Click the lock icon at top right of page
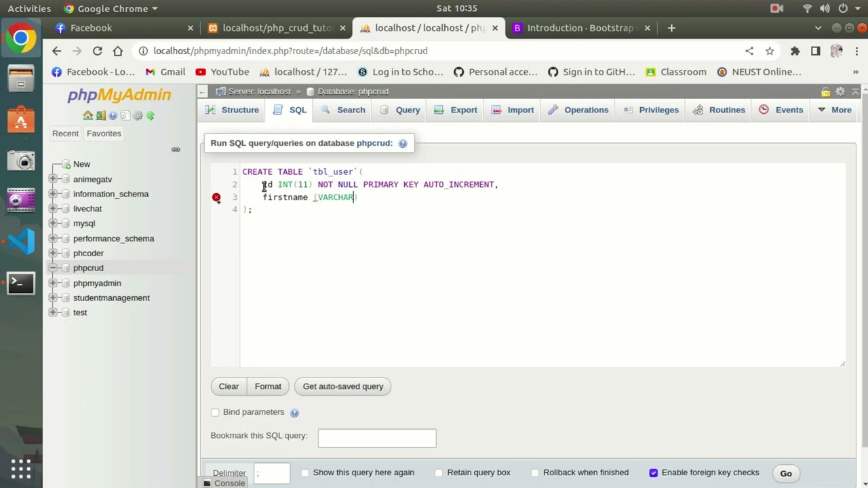The height and width of the screenshot is (488, 868). pos(826,91)
